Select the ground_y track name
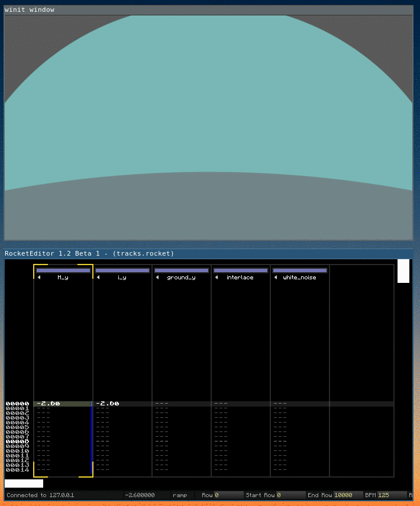Screen dimensions: 420x506 tap(181, 278)
